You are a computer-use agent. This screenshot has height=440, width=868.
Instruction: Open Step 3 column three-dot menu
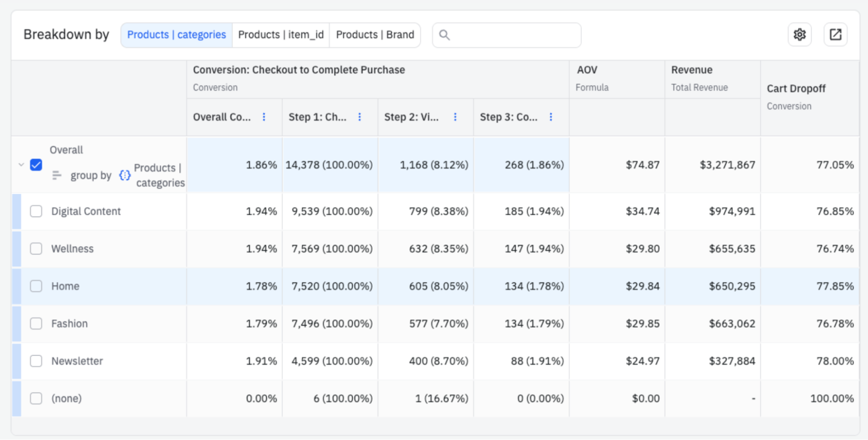click(x=551, y=117)
